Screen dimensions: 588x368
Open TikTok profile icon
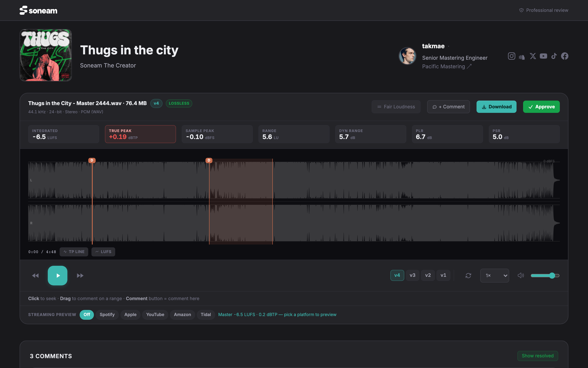click(554, 56)
